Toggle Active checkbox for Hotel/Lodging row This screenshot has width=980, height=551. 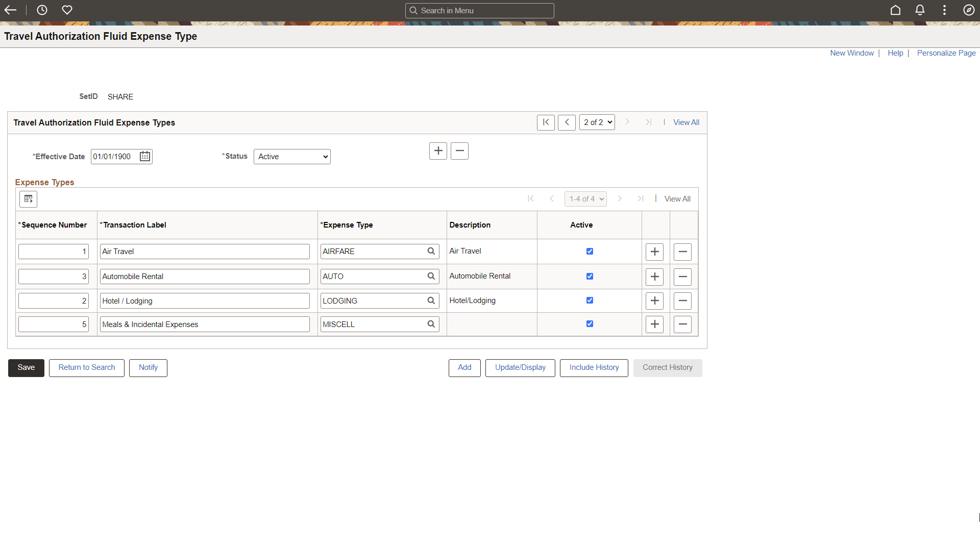pyautogui.click(x=590, y=300)
